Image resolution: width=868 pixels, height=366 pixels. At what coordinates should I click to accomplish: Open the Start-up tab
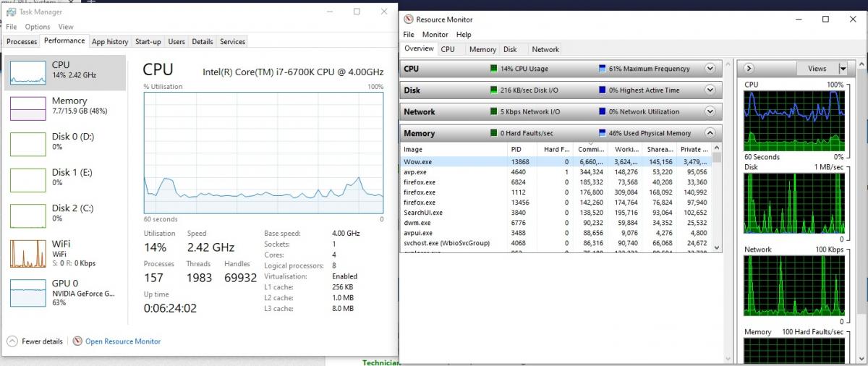click(148, 42)
